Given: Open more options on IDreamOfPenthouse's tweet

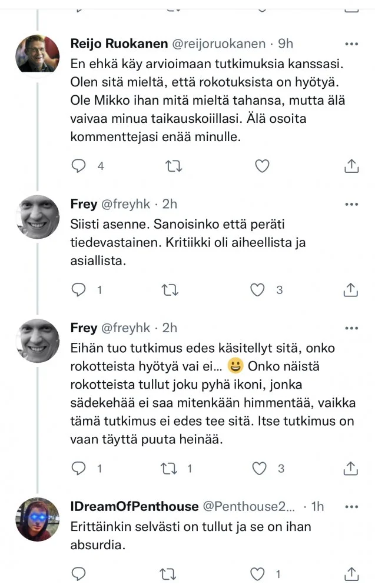Looking at the screenshot, I should coord(351,506).
